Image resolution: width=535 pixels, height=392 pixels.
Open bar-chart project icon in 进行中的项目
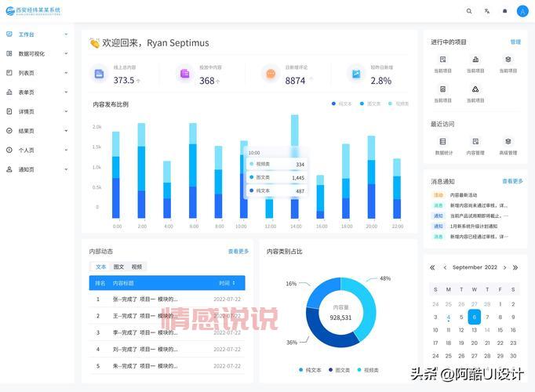(x=475, y=60)
